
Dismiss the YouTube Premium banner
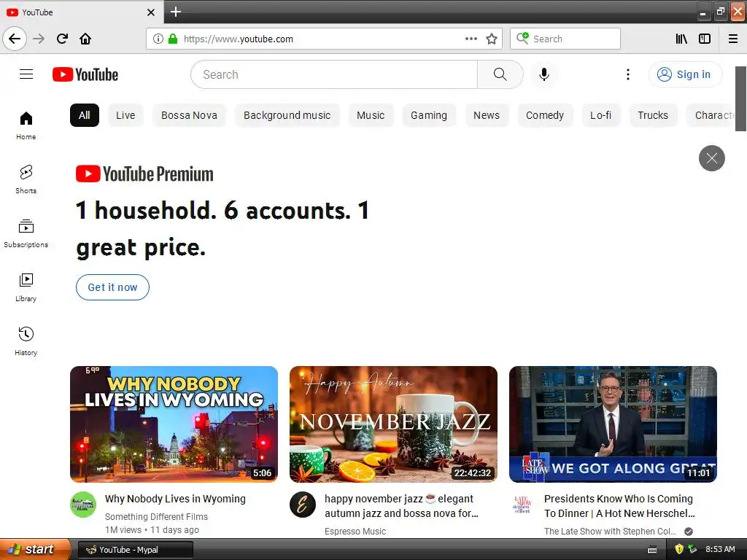(x=712, y=158)
